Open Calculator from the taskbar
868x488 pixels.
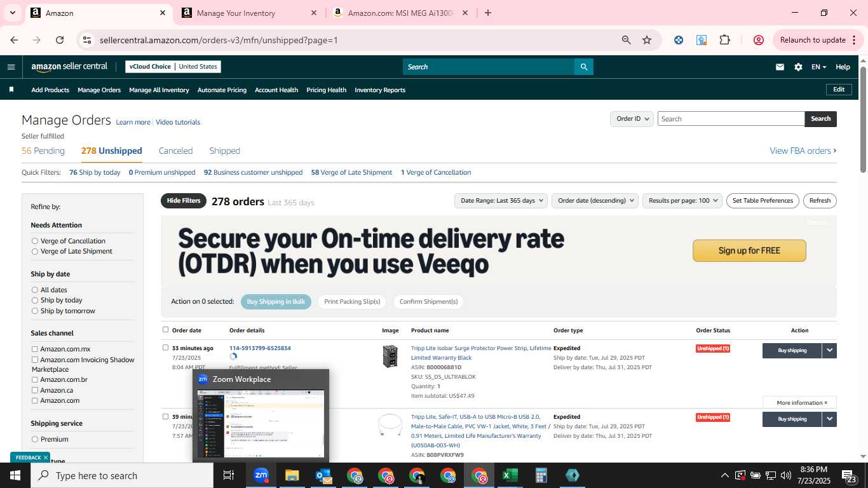541,475
